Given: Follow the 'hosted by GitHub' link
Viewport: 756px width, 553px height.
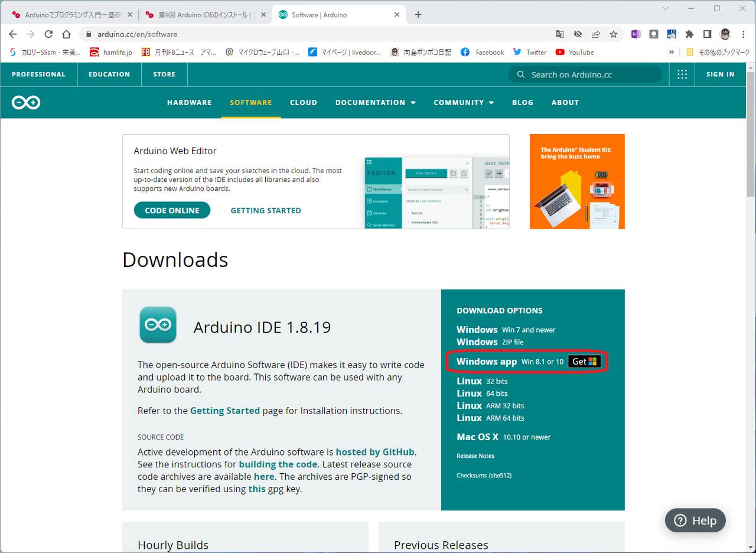Looking at the screenshot, I should pyautogui.click(x=375, y=452).
